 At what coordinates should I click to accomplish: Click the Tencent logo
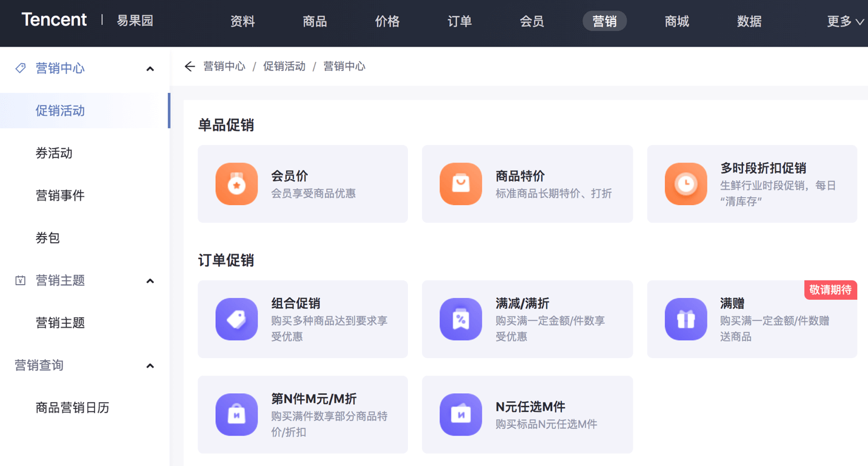coord(54,20)
